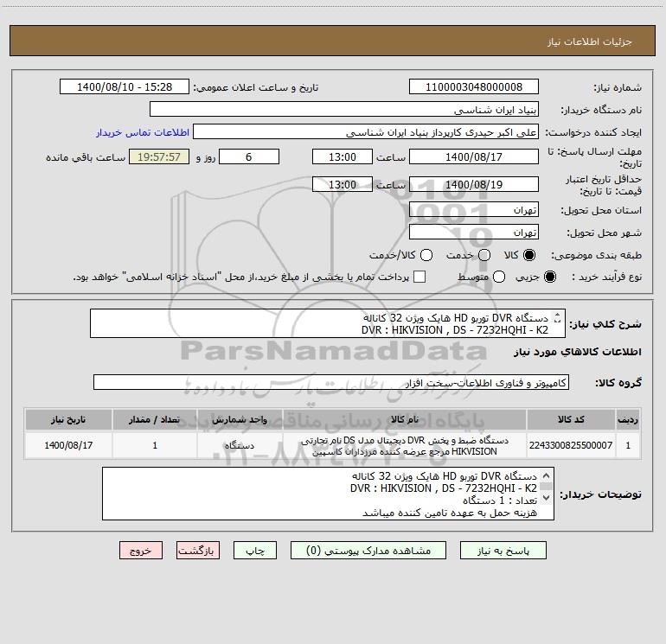Viewport: 666px width, 644px height.
Task: Click the استان محل تحویل field
Action: click(x=474, y=210)
